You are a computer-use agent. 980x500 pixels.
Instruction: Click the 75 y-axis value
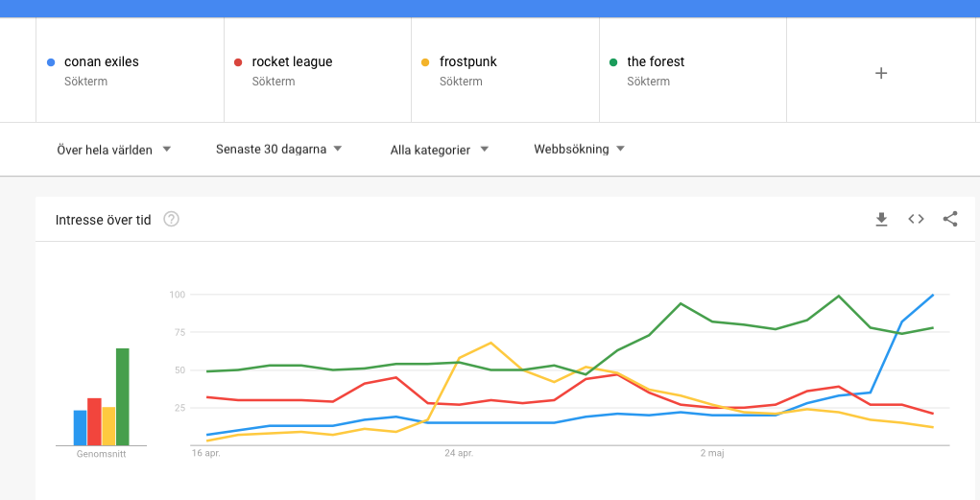click(180, 332)
